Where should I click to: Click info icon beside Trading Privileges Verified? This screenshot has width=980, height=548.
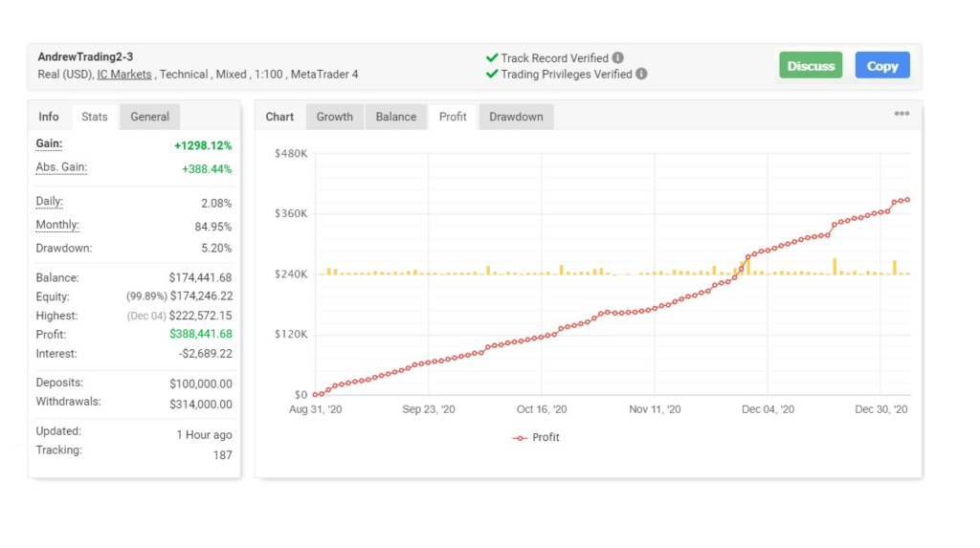coord(641,74)
